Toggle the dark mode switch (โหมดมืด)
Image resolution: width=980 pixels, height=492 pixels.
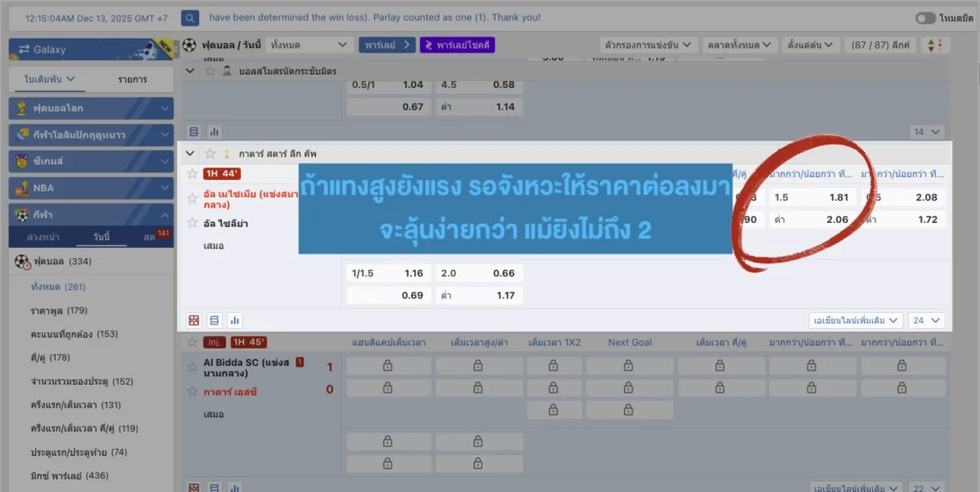click(x=925, y=18)
